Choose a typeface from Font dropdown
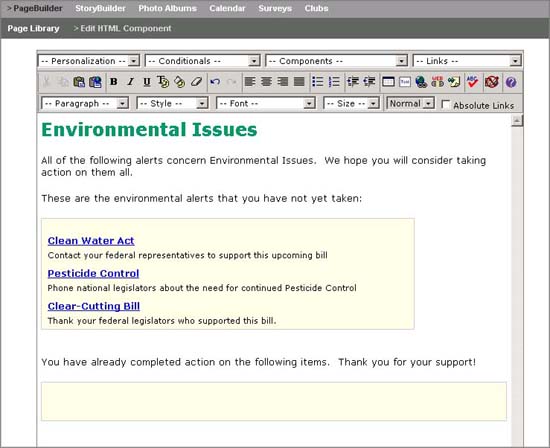Viewport: 550px width, 448px height. point(266,103)
